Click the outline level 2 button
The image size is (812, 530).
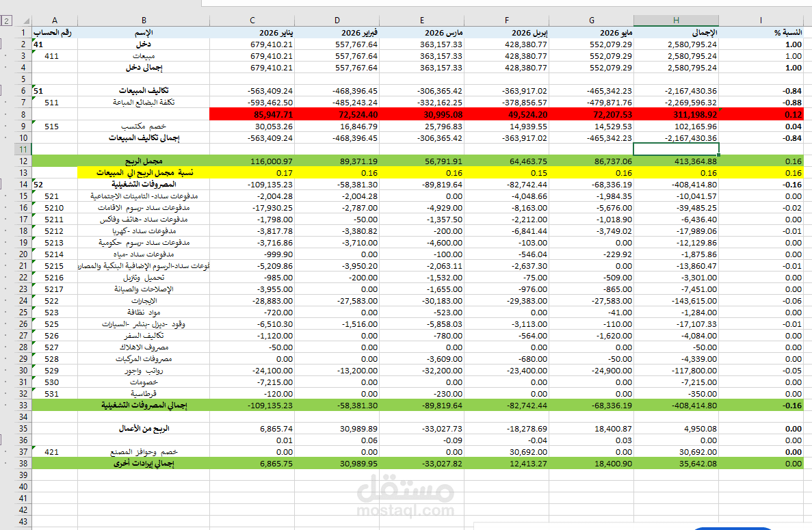tap(6, 21)
